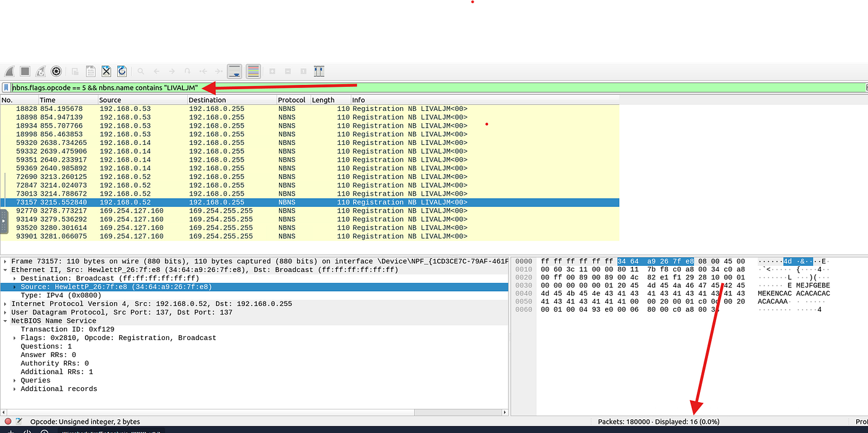Open capture options gear icon

pos(56,71)
